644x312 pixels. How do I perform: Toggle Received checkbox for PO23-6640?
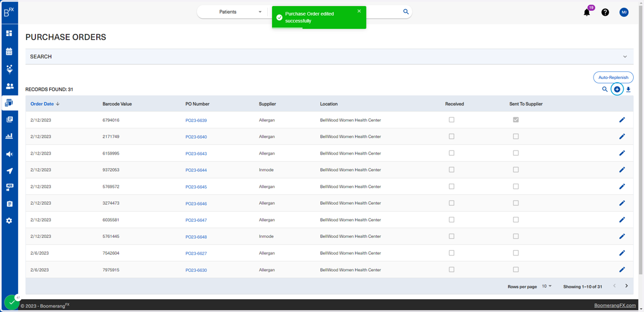click(451, 136)
